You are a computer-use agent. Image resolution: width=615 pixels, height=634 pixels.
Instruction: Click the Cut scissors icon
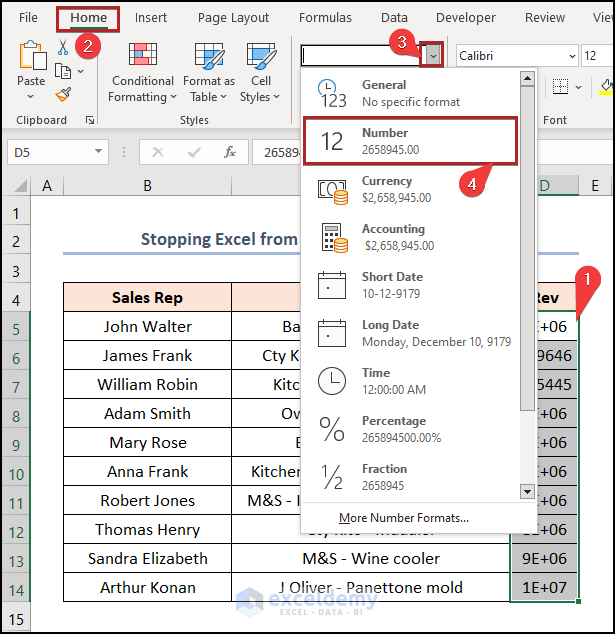point(63,48)
